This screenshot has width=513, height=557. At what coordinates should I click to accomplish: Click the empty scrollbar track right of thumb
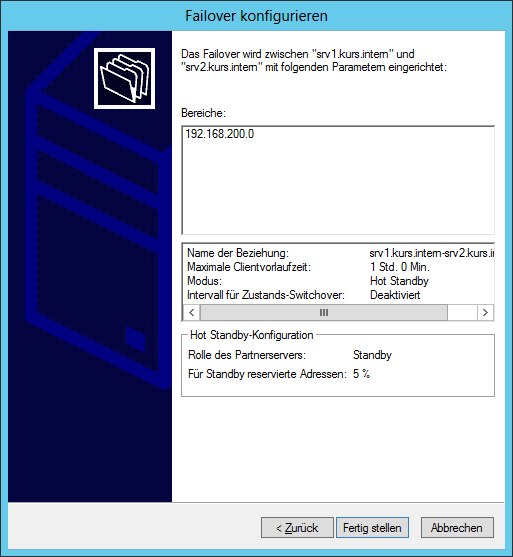click(462, 313)
